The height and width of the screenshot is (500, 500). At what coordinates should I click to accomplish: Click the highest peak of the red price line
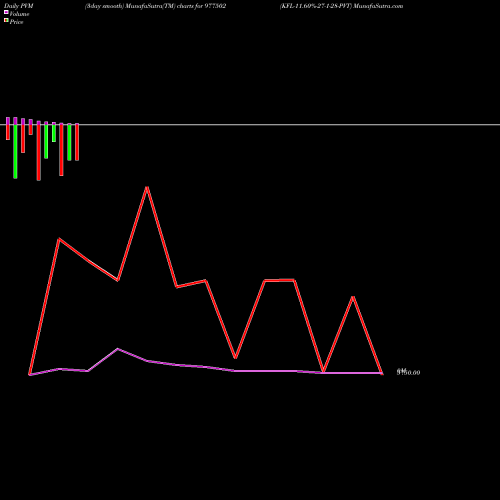coord(147,187)
